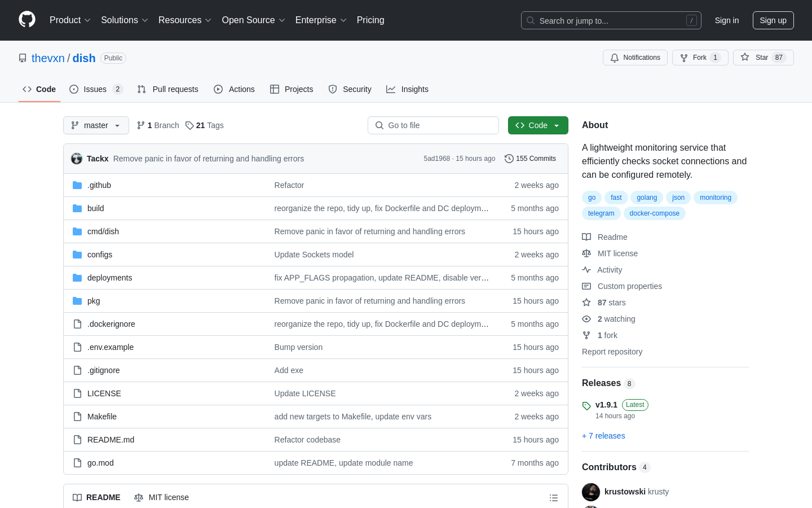812x508 pixels.
Task: Expand the Open Source menu
Action: [x=253, y=20]
